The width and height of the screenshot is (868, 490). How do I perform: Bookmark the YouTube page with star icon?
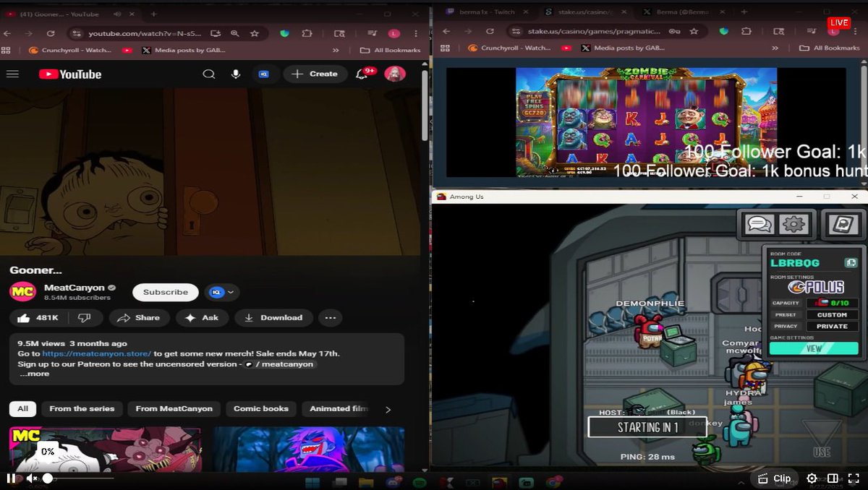(254, 33)
